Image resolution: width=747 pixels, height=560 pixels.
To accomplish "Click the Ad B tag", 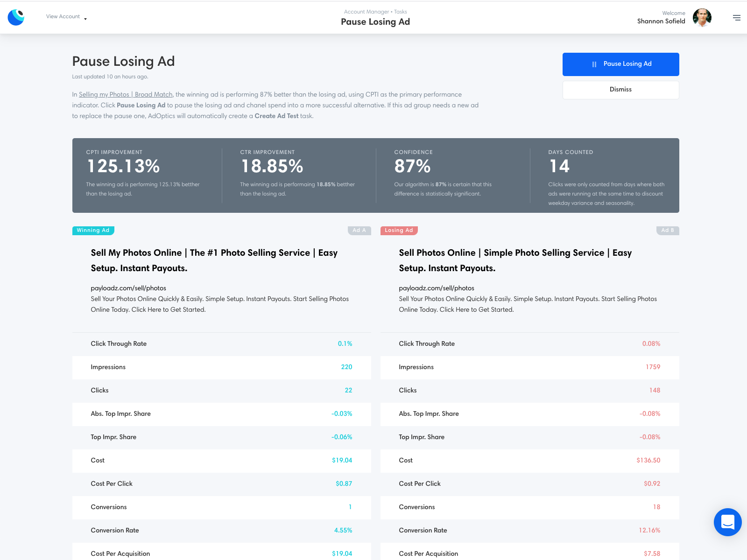I will [668, 231].
